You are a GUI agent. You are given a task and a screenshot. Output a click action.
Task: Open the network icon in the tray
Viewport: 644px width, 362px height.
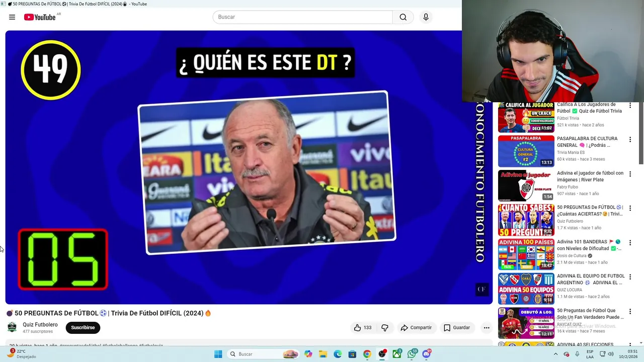tap(602, 354)
